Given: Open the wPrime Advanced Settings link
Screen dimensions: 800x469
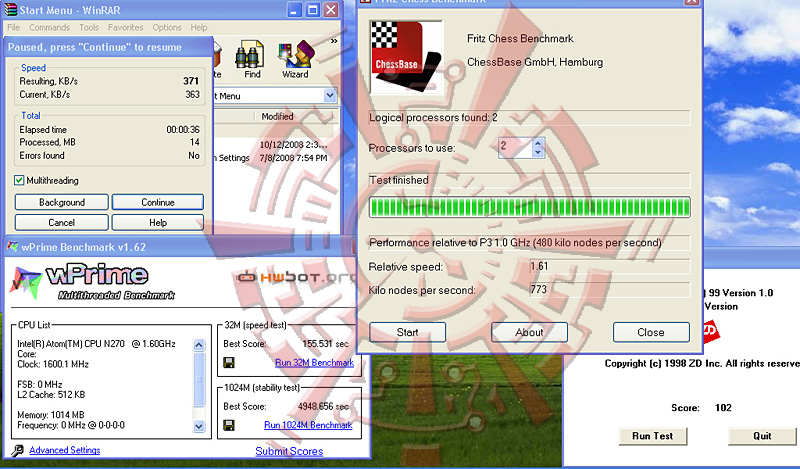Looking at the screenshot, I should tap(65, 450).
